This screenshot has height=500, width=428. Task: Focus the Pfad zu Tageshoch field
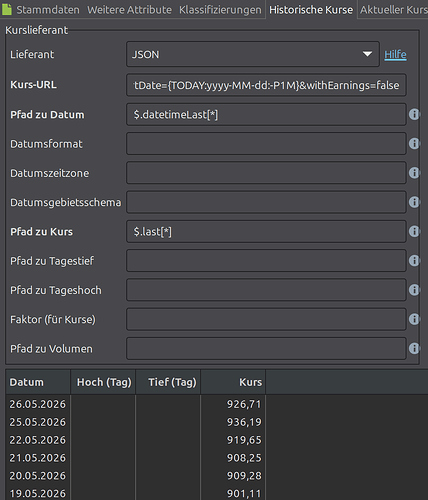(x=266, y=290)
